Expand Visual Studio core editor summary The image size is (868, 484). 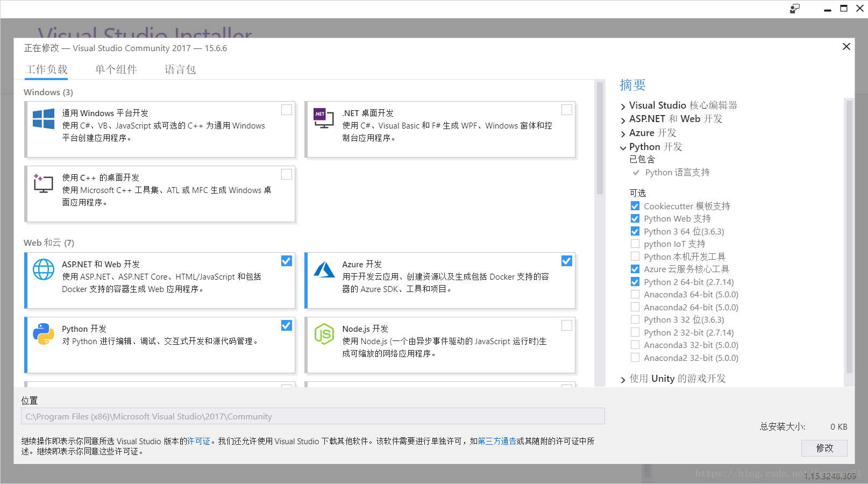tap(623, 106)
